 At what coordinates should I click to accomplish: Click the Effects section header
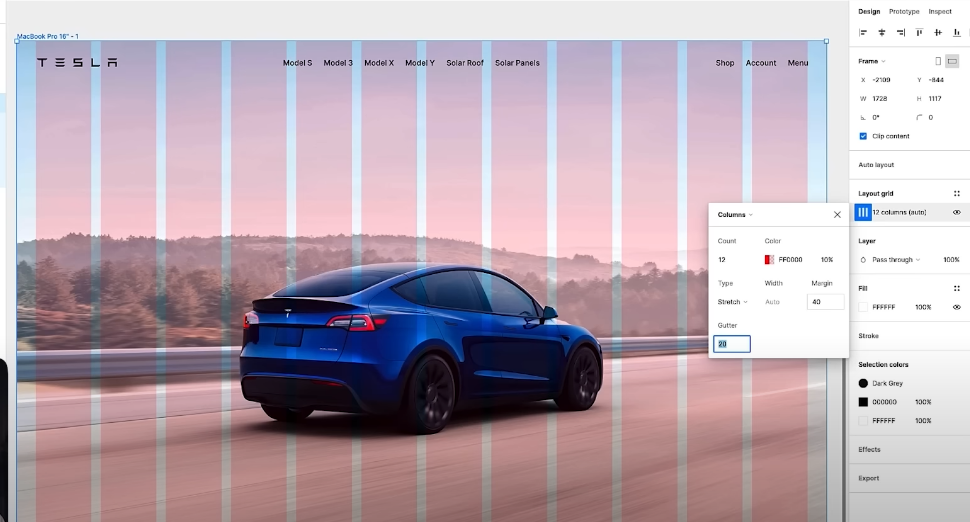click(x=869, y=450)
